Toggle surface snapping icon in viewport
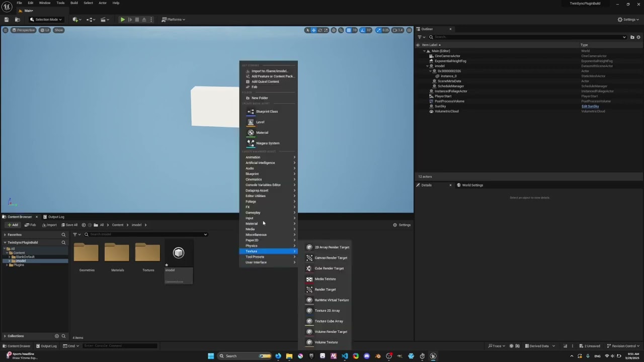 click(341, 30)
